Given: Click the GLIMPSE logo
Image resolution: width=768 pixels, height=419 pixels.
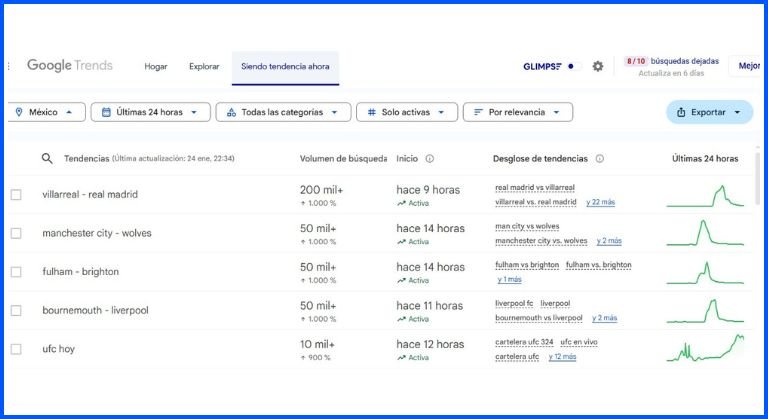Looking at the screenshot, I should coord(542,66).
